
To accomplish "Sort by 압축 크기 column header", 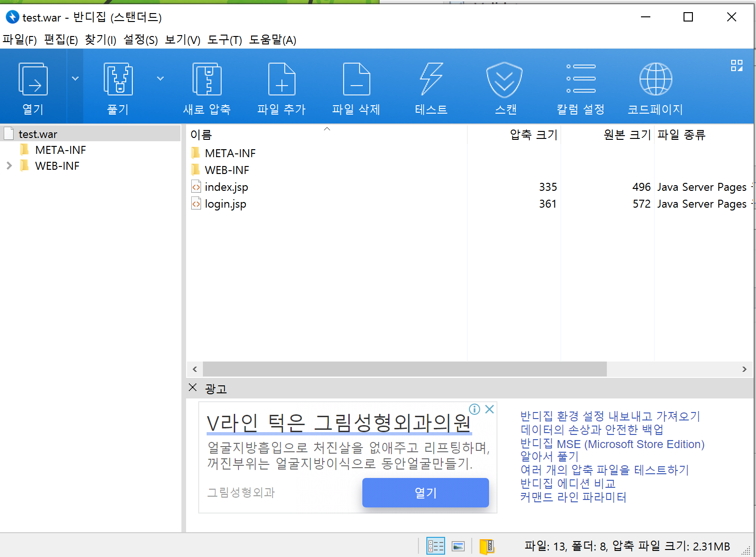I will click(514, 135).
